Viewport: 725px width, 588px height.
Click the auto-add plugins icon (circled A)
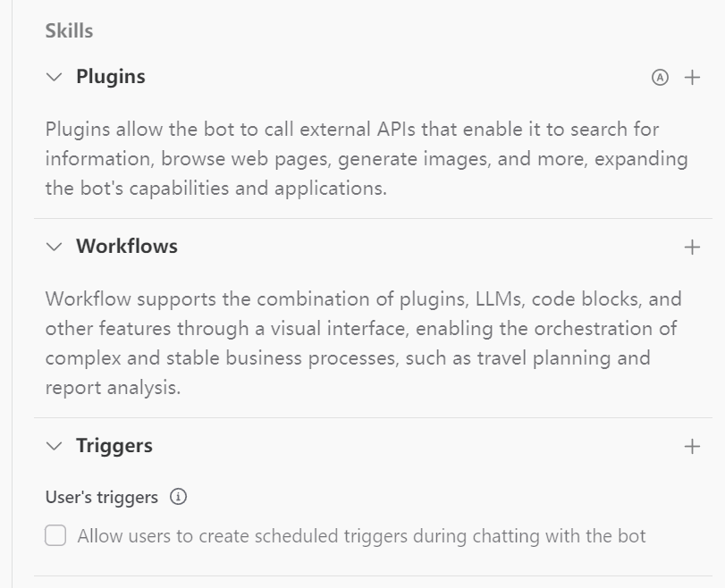[660, 78]
